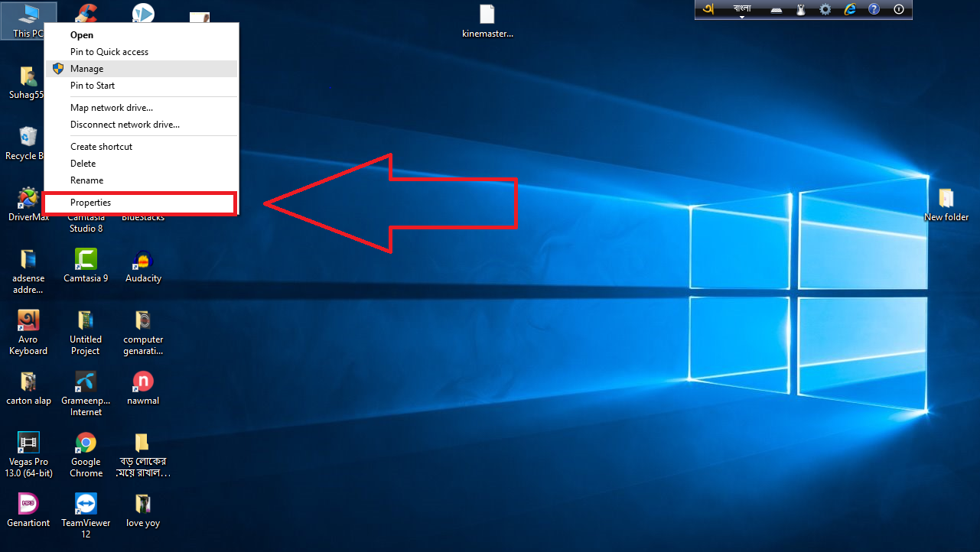Click the Avro toolbar help question mark
This screenshot has width=980, height=552.
coord(874,9)
